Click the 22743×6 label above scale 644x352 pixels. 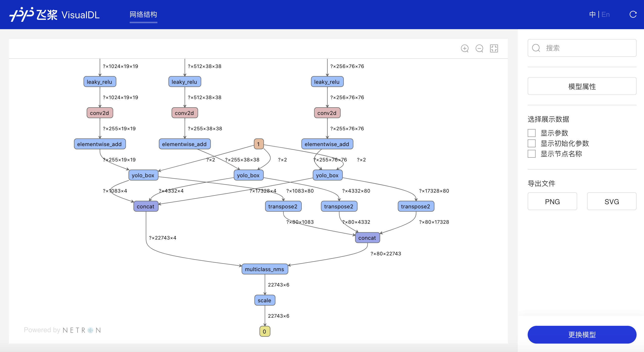coord(278,285)
